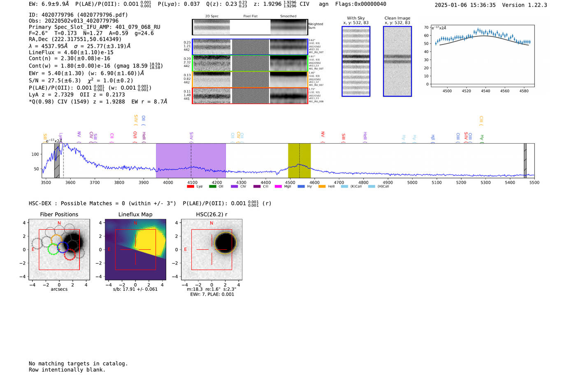Click 'No matching targets in catalog.' message
Screen dimensions: 576x392
[78, 364]
